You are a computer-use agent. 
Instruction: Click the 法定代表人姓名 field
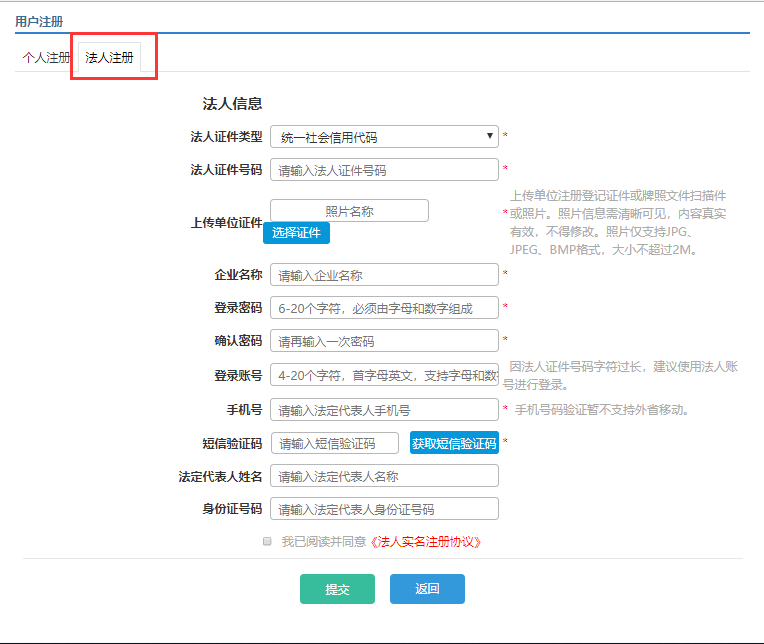(384, 476)
